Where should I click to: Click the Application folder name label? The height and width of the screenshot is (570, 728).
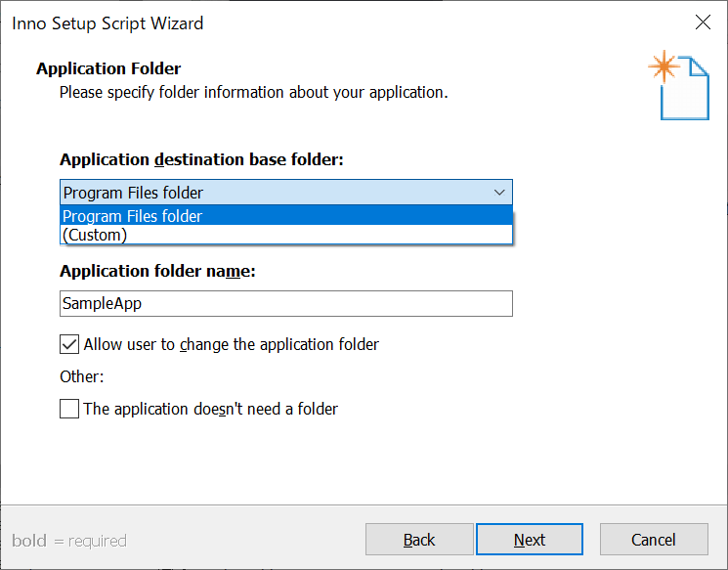(x=157, y=271)
